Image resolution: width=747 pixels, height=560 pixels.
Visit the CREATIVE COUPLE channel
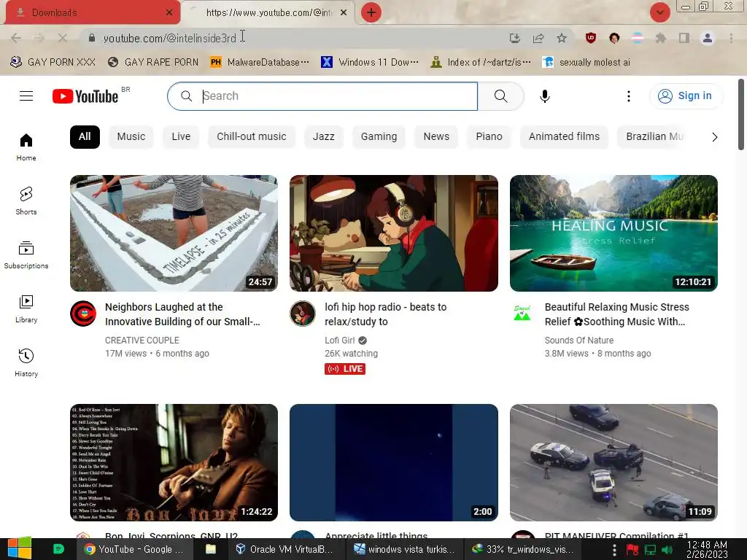point(142,341)
